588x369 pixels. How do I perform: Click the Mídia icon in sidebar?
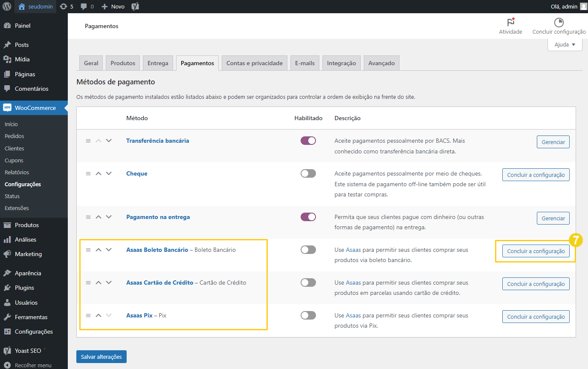tap(7, 59)
